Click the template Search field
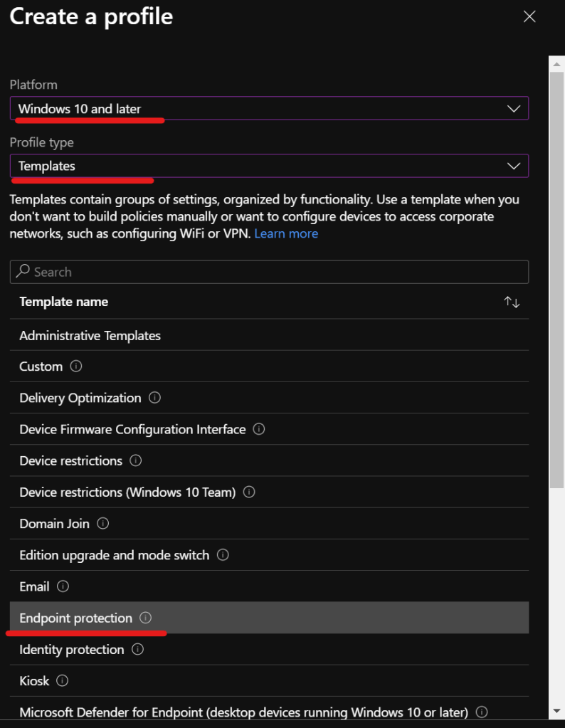 (x=269, y=272)
